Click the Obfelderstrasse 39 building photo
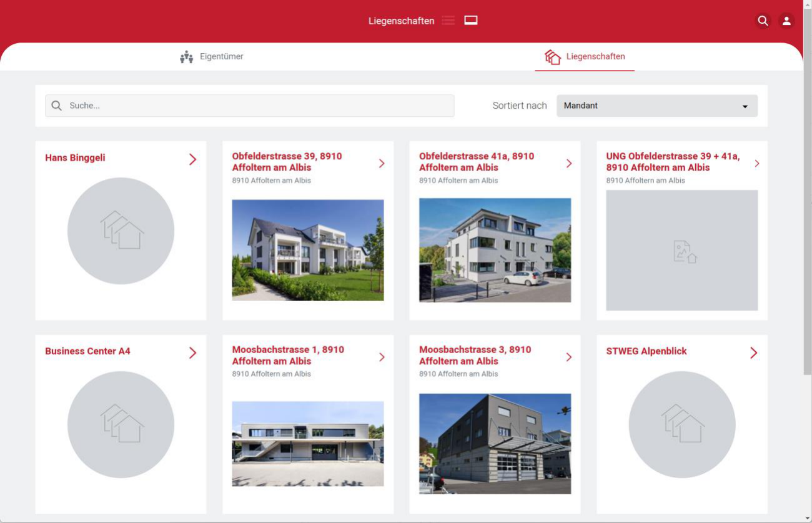This screenshot has width=812, height=523. point(308,251)
